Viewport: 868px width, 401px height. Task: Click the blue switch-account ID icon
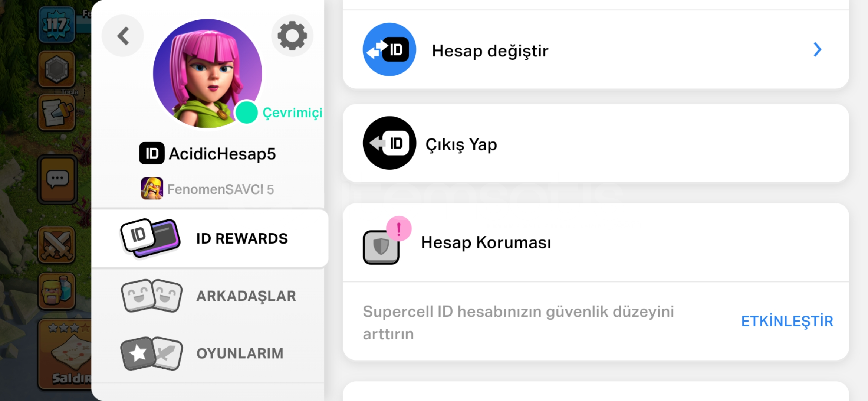coord(389,49)
